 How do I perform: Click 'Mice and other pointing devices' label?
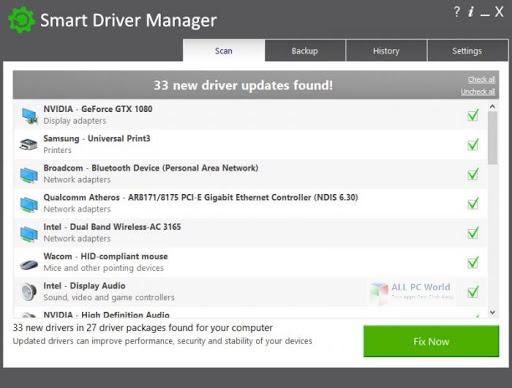pos(104,268)
